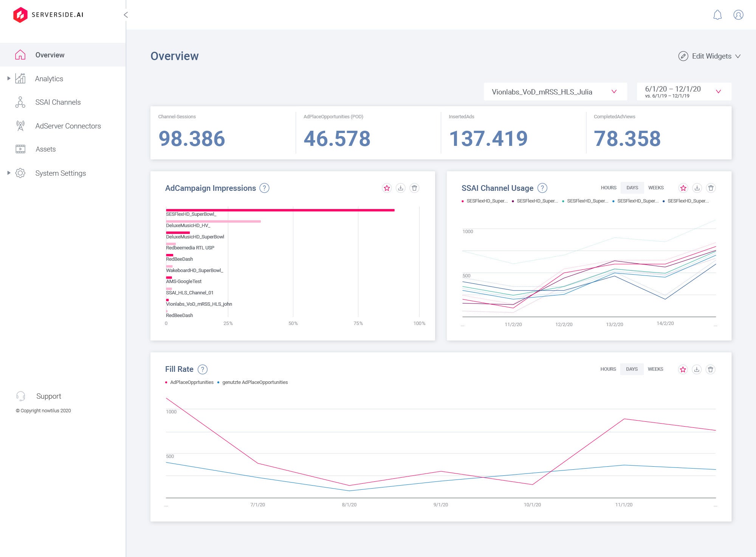The width and height of the screenshot is (756, 557).
Task: Toggle favorite star on AdCampaign Impressions
Action: coord(387,188)
